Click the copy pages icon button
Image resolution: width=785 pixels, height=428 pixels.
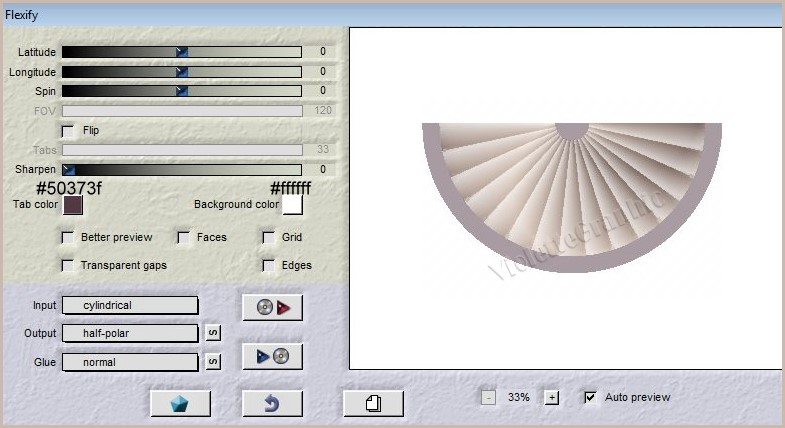tap(373, 403)
